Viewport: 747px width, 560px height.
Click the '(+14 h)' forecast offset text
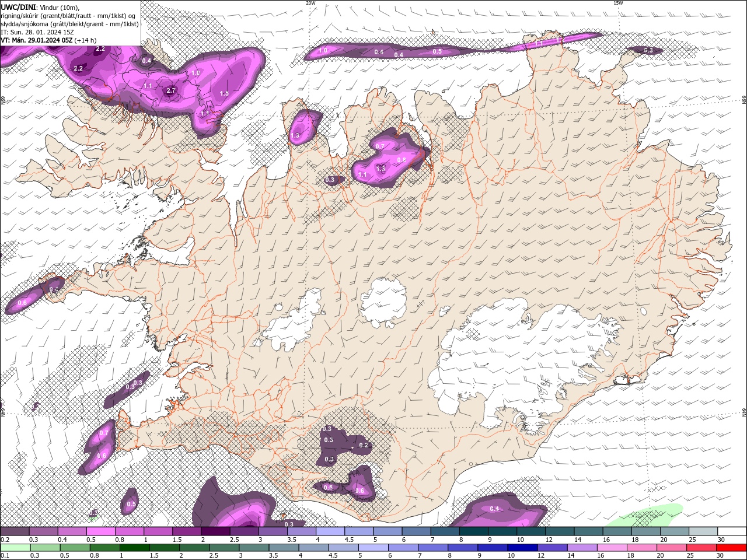[86, 40]
